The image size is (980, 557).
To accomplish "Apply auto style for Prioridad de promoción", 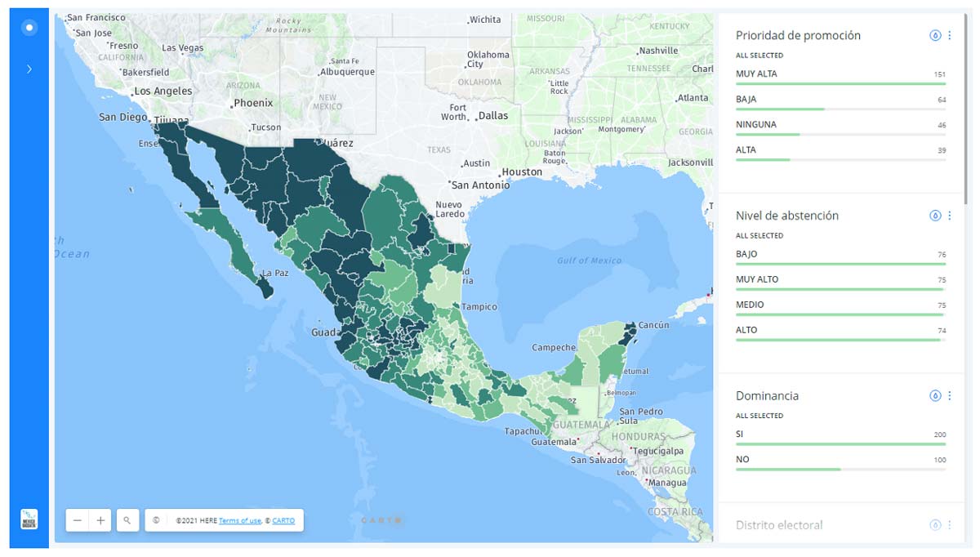I will [935, 35].
